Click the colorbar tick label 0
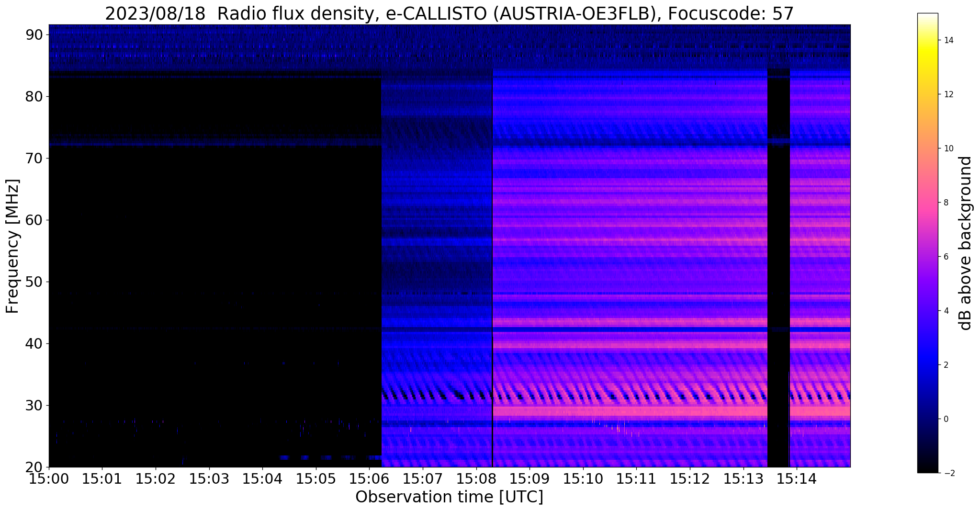 (x=946, y=419)
